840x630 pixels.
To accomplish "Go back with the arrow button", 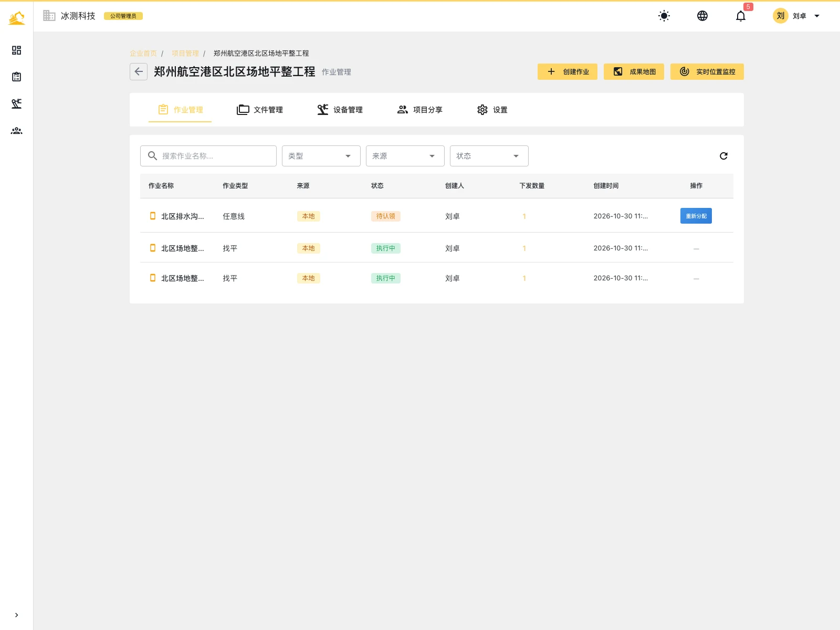I will [x=139, y=71].
